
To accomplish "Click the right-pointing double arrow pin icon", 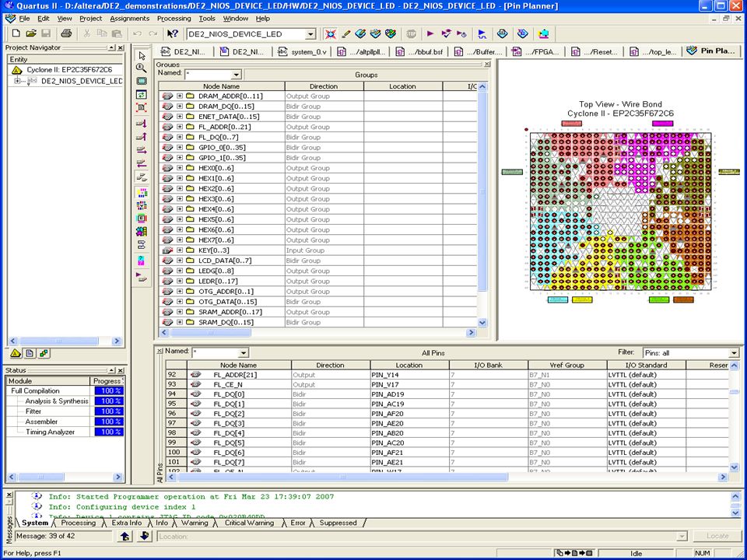I will coord(142,150).
